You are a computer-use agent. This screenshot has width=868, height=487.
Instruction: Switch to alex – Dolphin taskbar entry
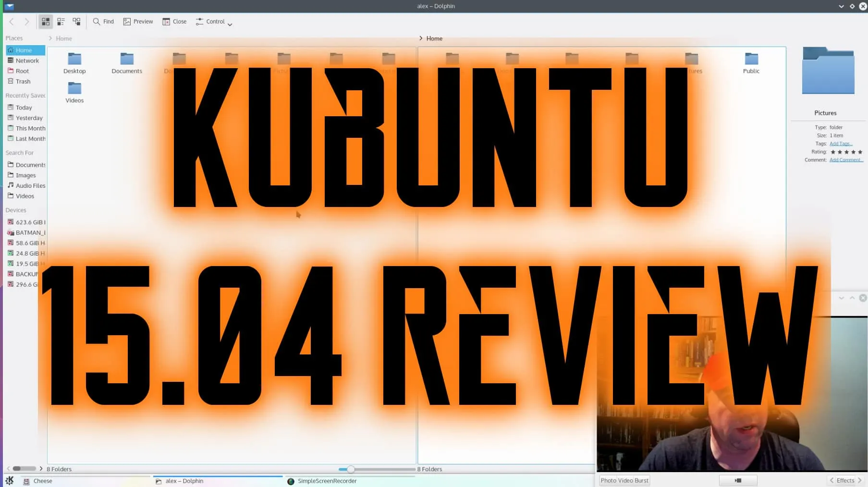pos(218,481)
